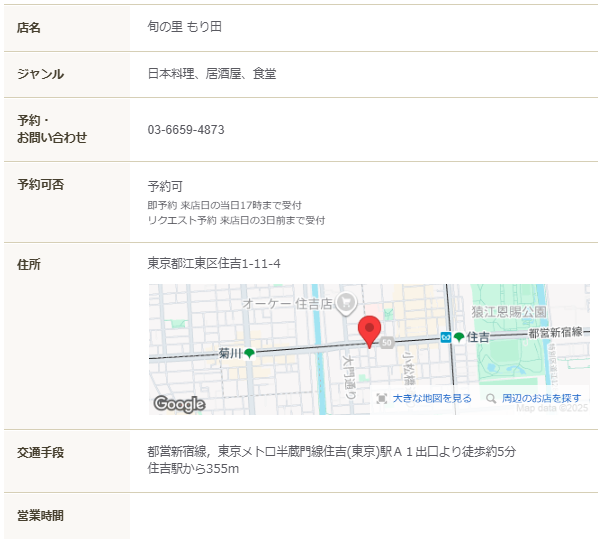Open 大きな地図を見る link
The width and height of the screenshot is (614, 539).
(x=431, y=398)
